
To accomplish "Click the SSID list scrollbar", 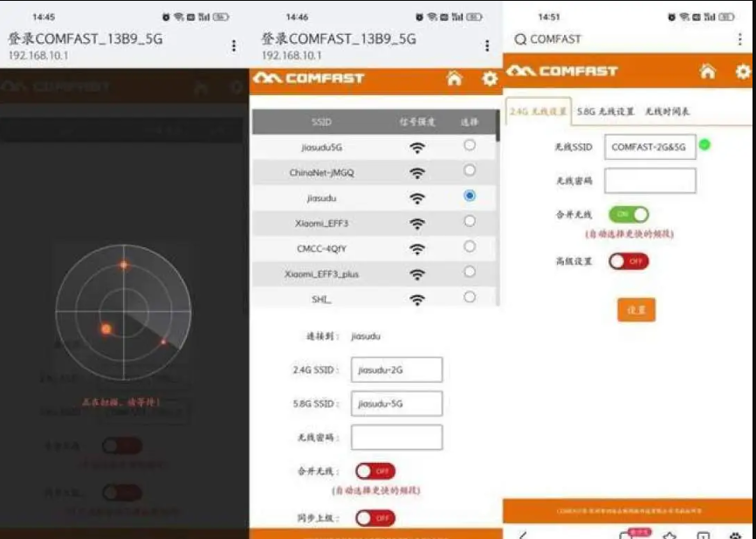I will click(498, 127).
